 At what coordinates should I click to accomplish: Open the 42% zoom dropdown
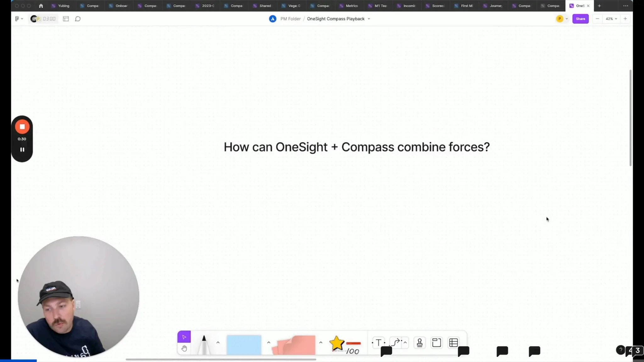pos(611,19)
